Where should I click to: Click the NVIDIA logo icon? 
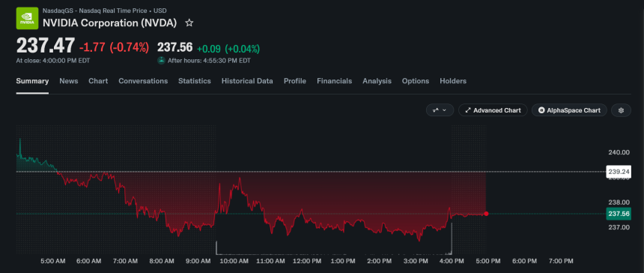27,19
